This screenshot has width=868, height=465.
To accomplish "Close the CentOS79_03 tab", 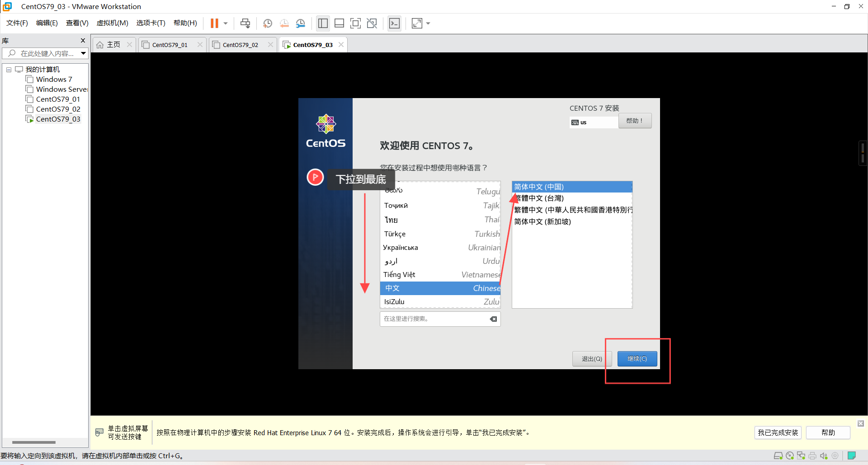I will (341, 45).
